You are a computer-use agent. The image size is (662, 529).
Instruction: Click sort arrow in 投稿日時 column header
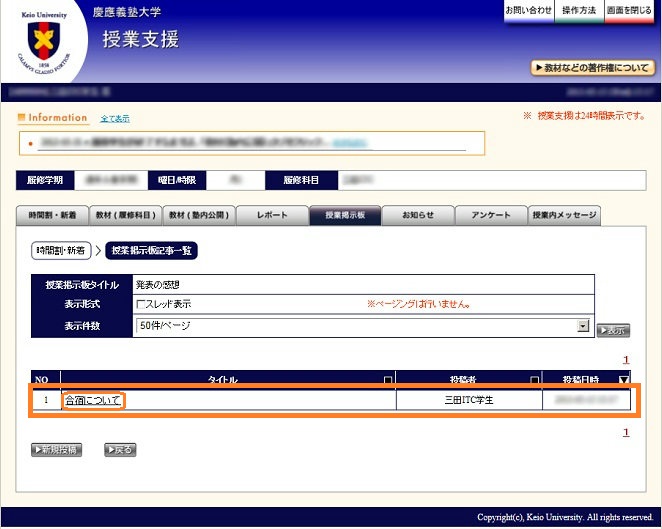click(625, 380)
